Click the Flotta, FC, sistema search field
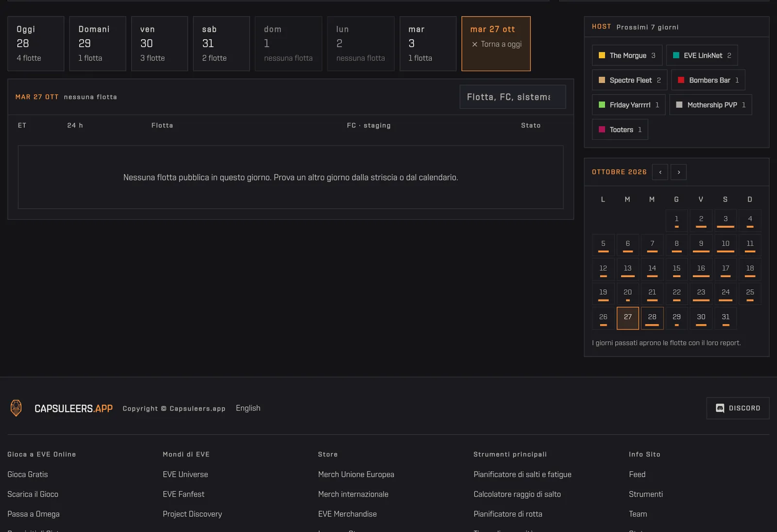 click(x=513, y=97)
